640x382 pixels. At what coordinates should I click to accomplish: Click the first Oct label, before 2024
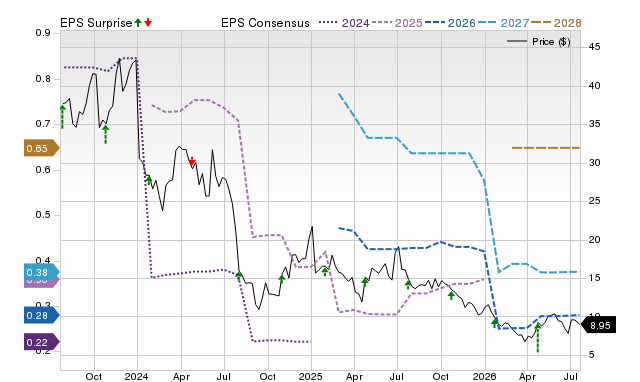tap(94, 376)
